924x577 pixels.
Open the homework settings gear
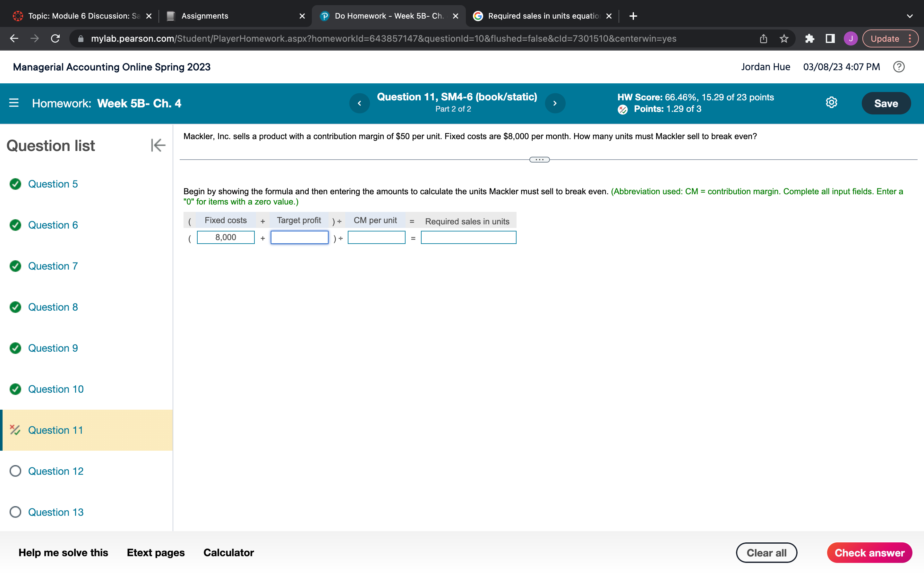(x=831, y=103)
